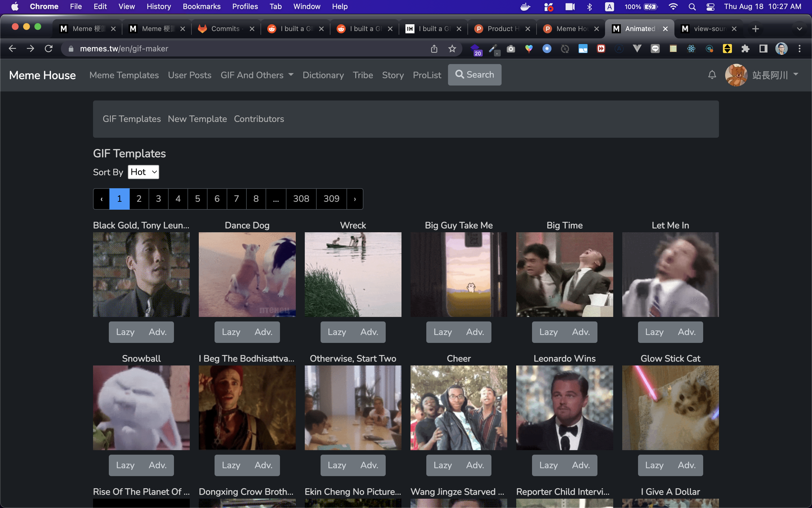The image size is (812, 508).
Task: Open the Profiles menu
Action: click(245, 7)
